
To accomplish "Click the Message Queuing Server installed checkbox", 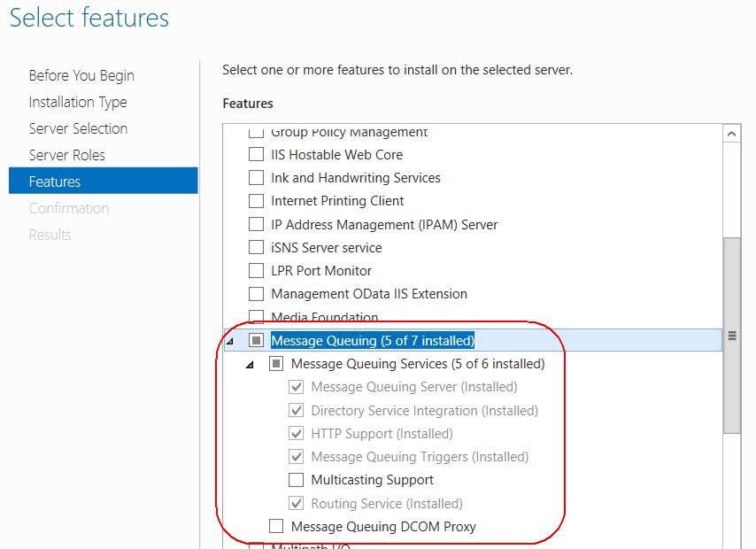I will (296, 387).
